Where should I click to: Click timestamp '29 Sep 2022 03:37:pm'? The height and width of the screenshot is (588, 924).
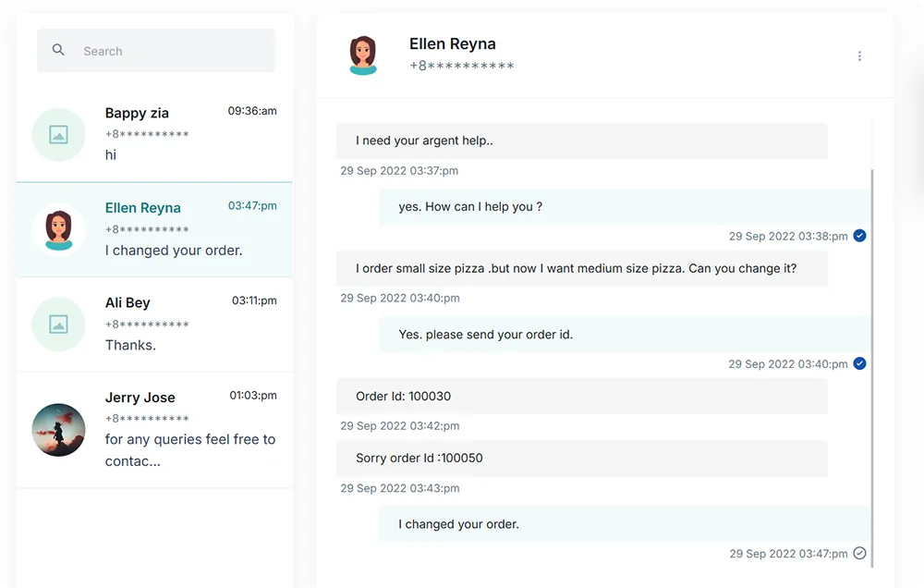(399, 171)
